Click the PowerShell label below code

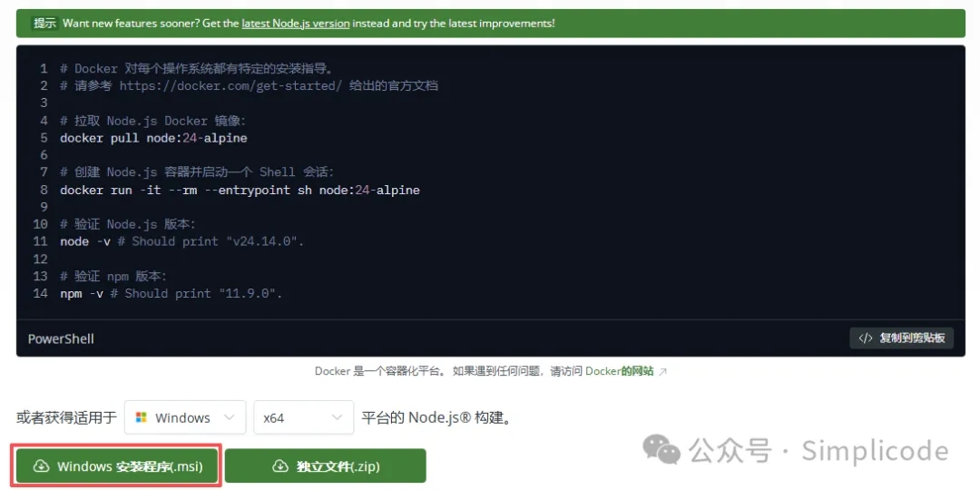[x=61, y=338]
